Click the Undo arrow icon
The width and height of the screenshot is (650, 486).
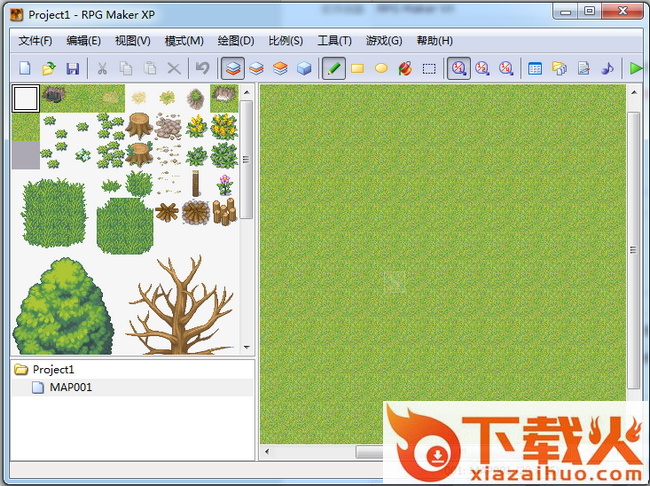point(203,68)
